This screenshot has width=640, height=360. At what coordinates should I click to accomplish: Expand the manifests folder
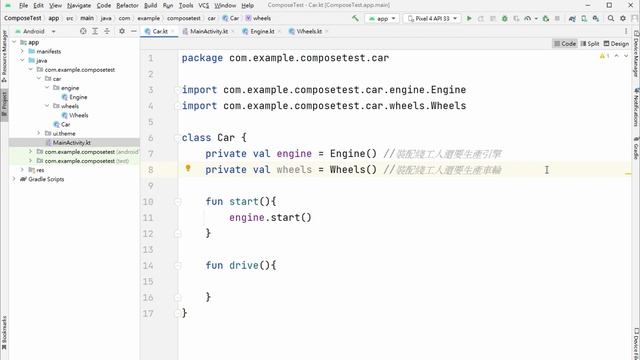pyautogui.click(x=22, y=51)
